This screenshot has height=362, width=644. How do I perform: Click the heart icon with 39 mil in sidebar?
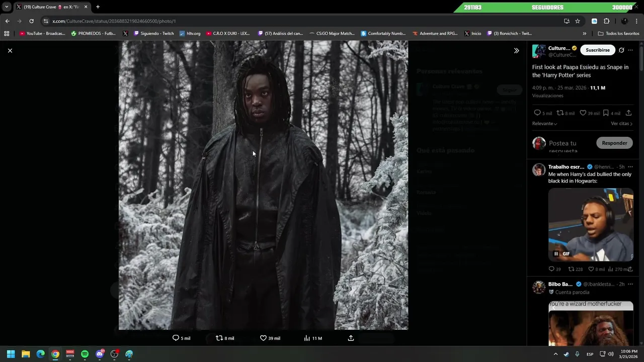click(583, 113)
